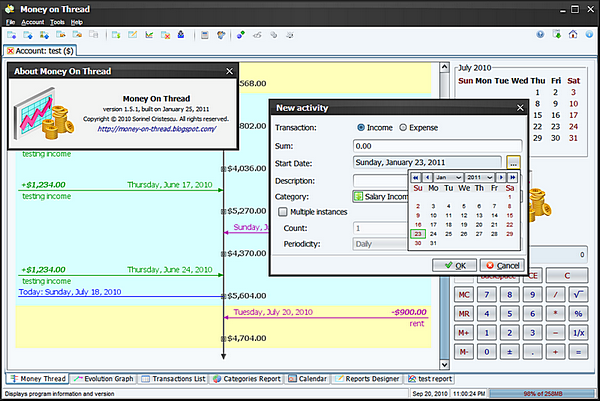Open the home icon at toolbar right

point(573,34)
